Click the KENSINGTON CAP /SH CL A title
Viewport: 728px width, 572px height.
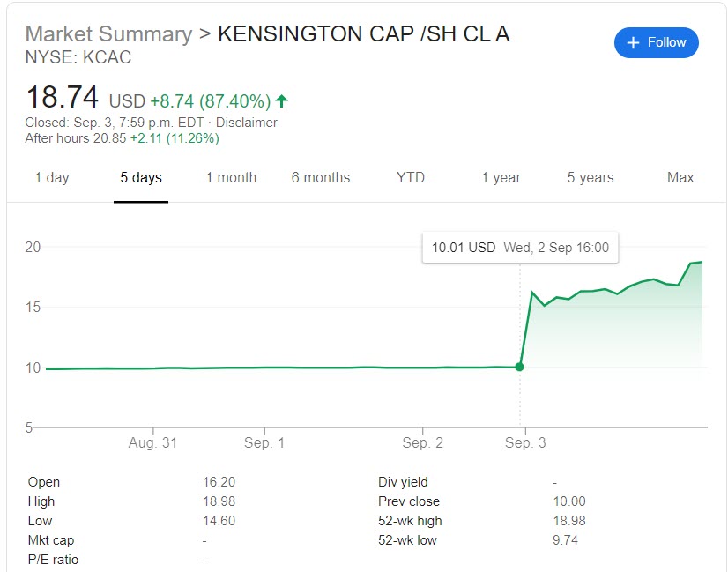coord(364,34)
